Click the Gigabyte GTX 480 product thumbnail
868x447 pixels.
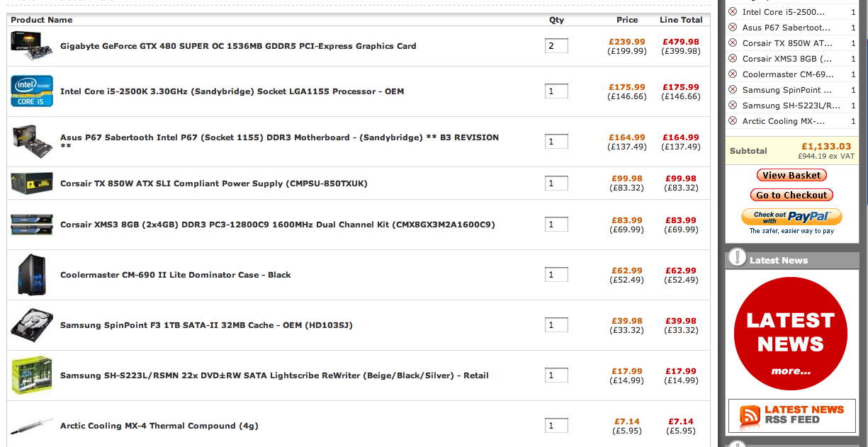(32, 46)
